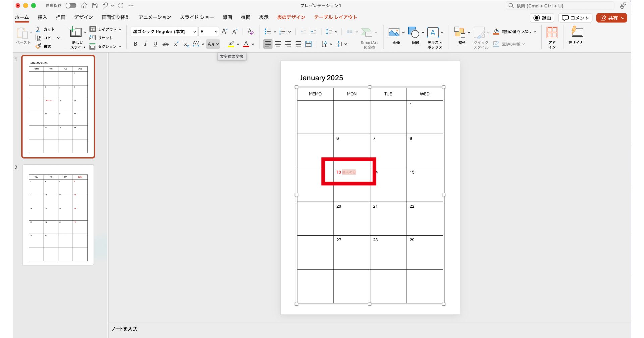Click the Underline icon
The width and height of the screenshot is (644, 338).
coord(155,44)
